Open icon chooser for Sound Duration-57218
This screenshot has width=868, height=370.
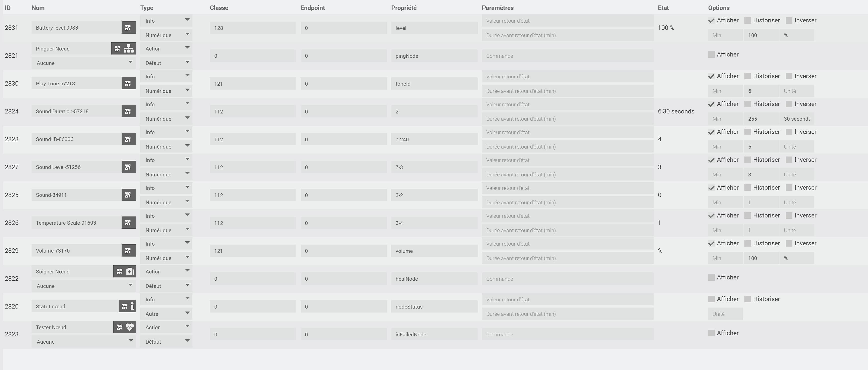click(128, 111)
